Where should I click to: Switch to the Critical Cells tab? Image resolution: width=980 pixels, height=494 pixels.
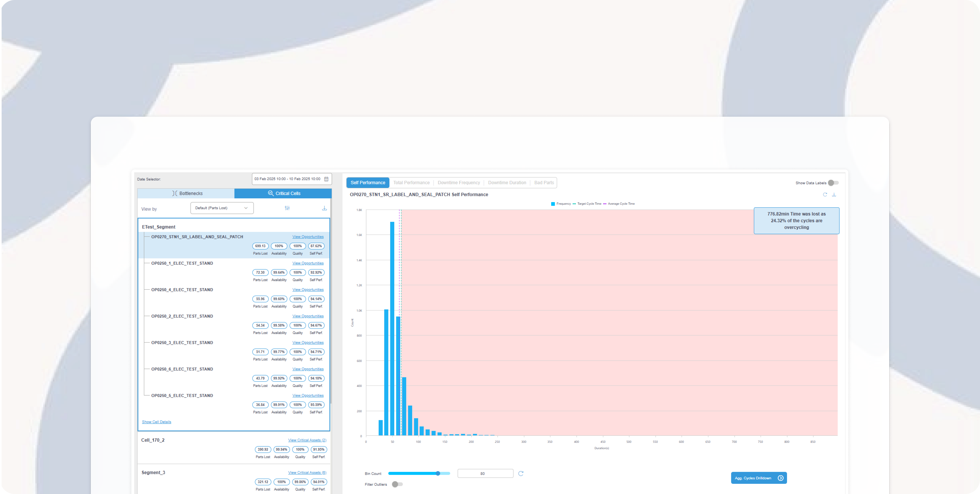[283, 193]
